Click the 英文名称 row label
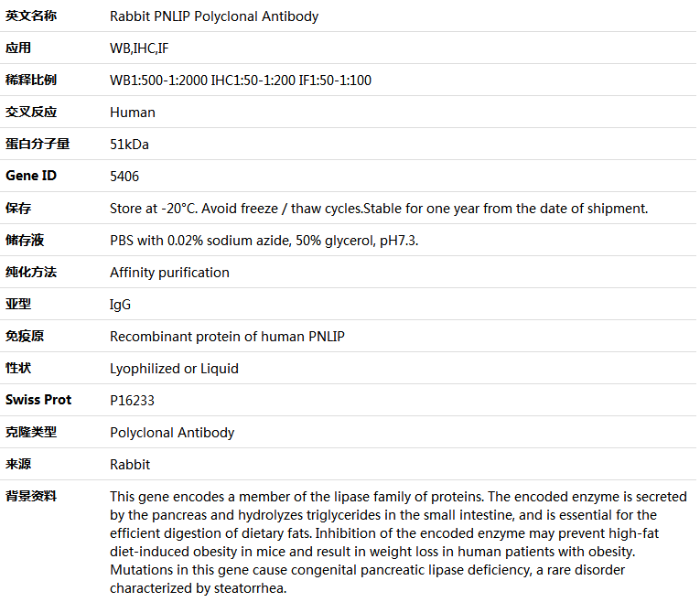Screen dimensions: 700x602 pos(31,16)
